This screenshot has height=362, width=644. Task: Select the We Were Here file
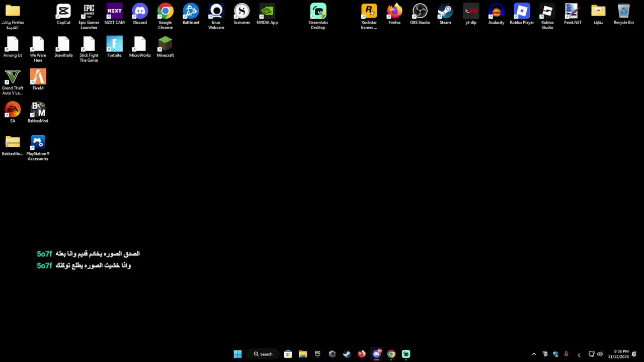[38, 50]
